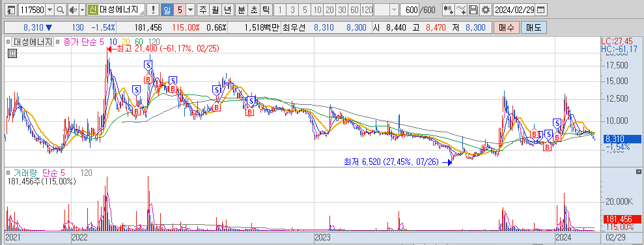Switch to 초 second chart
644x245 pixels.
tap(254, 10)
